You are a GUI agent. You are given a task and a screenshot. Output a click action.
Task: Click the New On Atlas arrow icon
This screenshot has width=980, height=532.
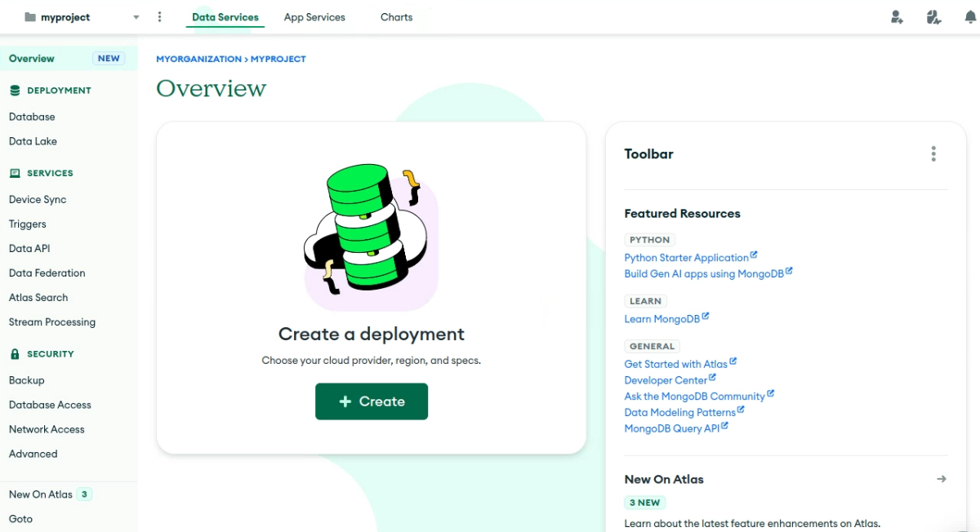pyautogui.click(x=941, y=479)
